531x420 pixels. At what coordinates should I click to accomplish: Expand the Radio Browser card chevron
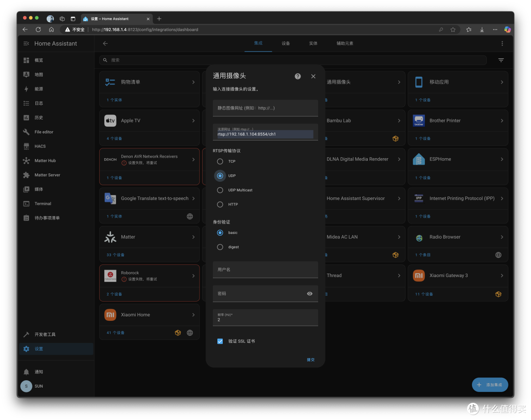point(502,237)
